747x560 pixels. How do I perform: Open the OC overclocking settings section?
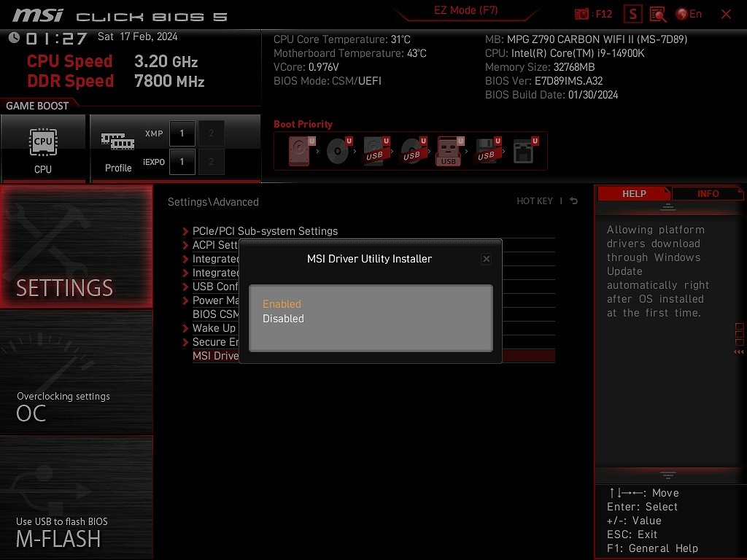point(76,373)
